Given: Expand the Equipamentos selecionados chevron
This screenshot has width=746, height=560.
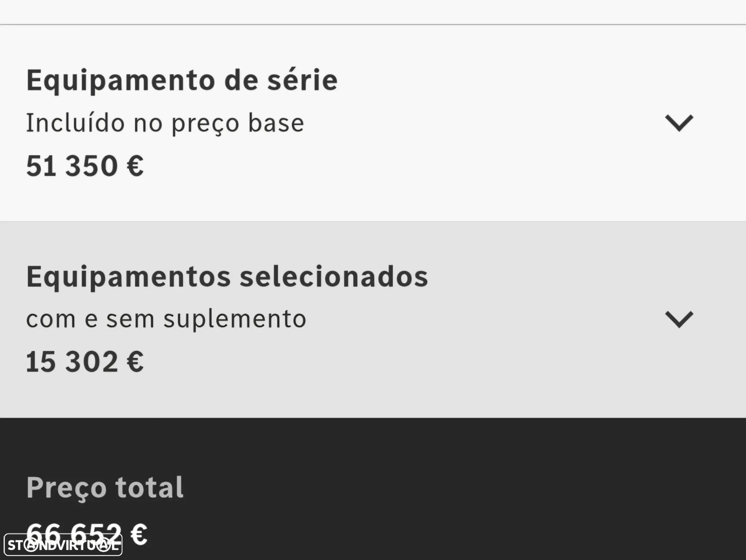Looking at the screenshot, I should point(679,320).
